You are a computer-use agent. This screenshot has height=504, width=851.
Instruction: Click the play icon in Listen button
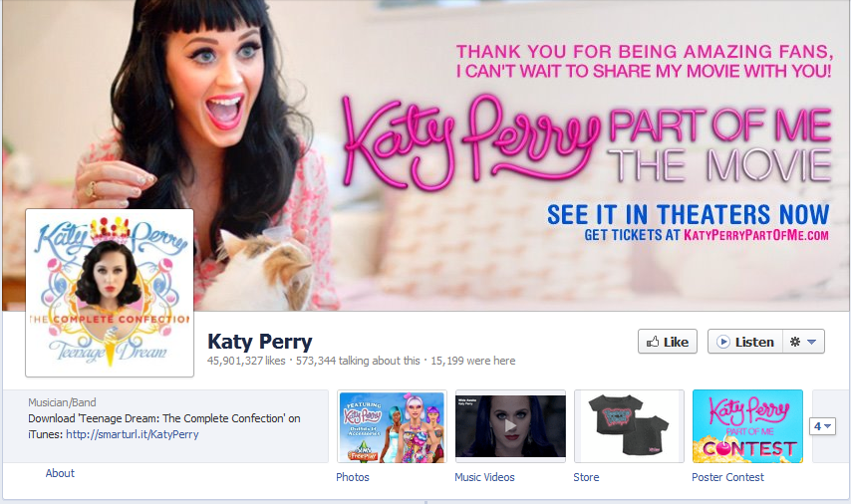click(x=722, y=342)
